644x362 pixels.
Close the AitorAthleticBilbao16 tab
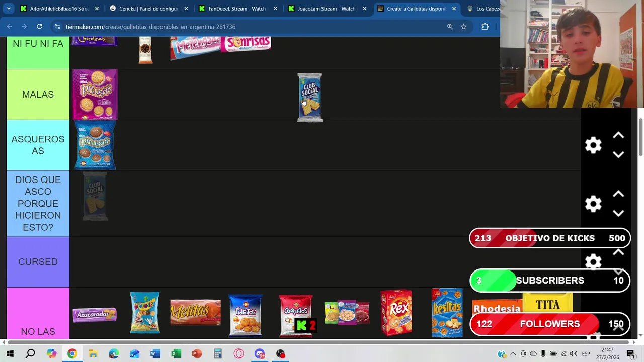97,9
